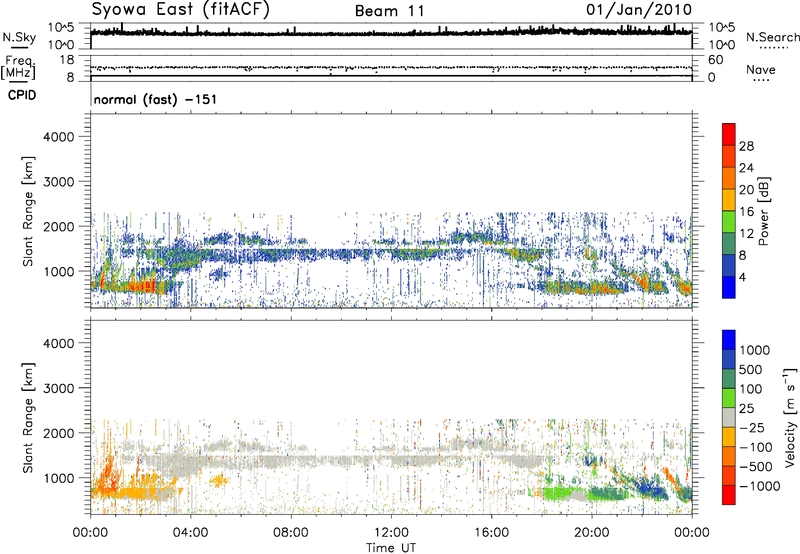800x554 pixels.
Task: Click the right-side '10^0' noise axis tick
Action: (722, 45)
